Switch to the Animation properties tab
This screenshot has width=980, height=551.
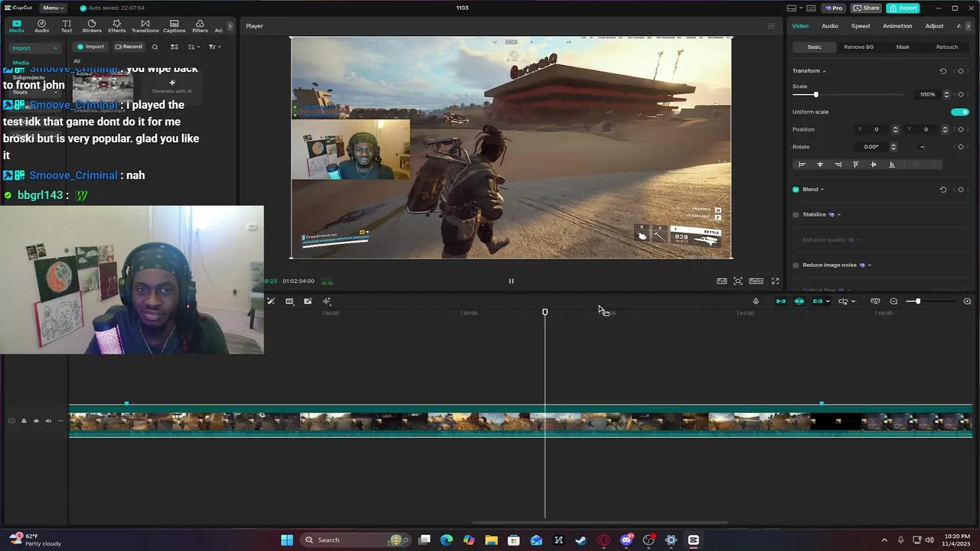(897, 26)
